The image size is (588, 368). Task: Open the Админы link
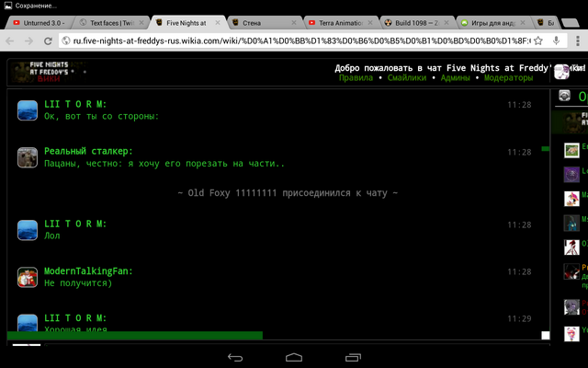[455, 78]
